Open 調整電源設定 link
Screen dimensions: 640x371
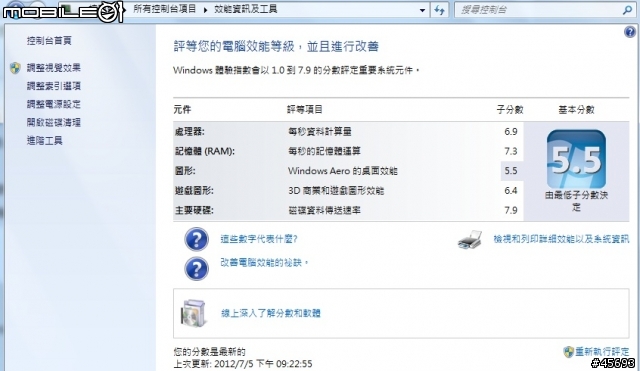pos(53,104)
